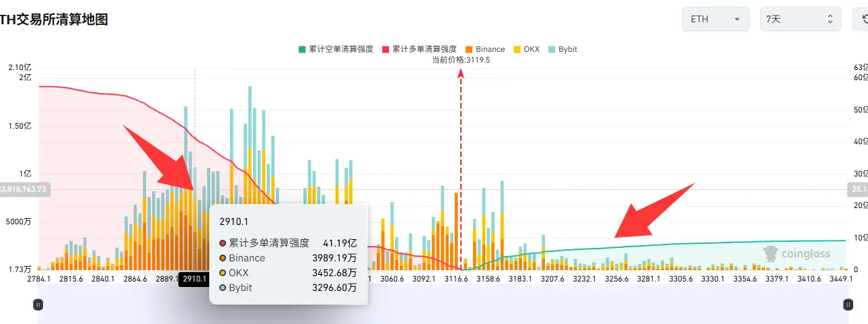This screenshot has width=868, height=324.
Task: Click the tooltip Binance 3989.19万 row
Action: (288, 258)
